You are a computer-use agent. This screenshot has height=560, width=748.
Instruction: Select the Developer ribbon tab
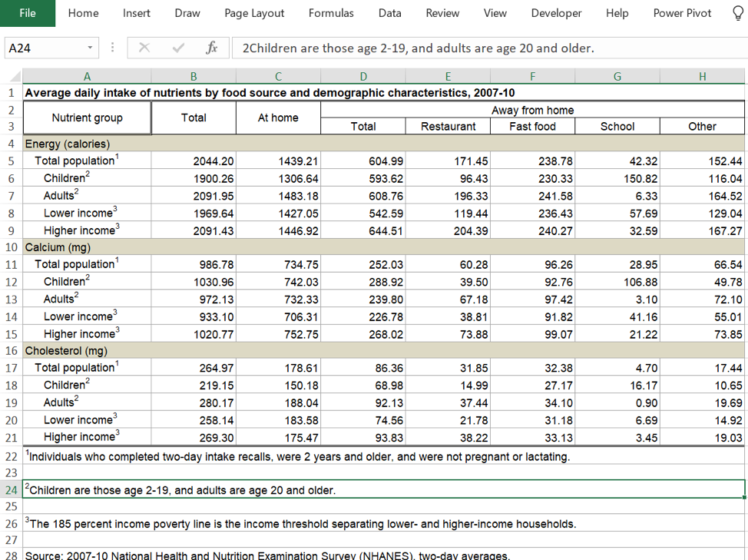click(x=556, y=13)
